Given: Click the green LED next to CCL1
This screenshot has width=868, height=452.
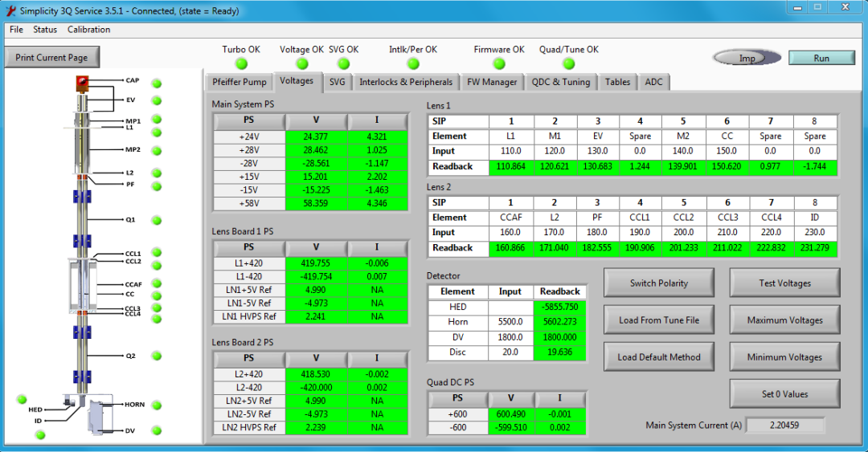Looking at the screenshot, I should pos(157,252).
